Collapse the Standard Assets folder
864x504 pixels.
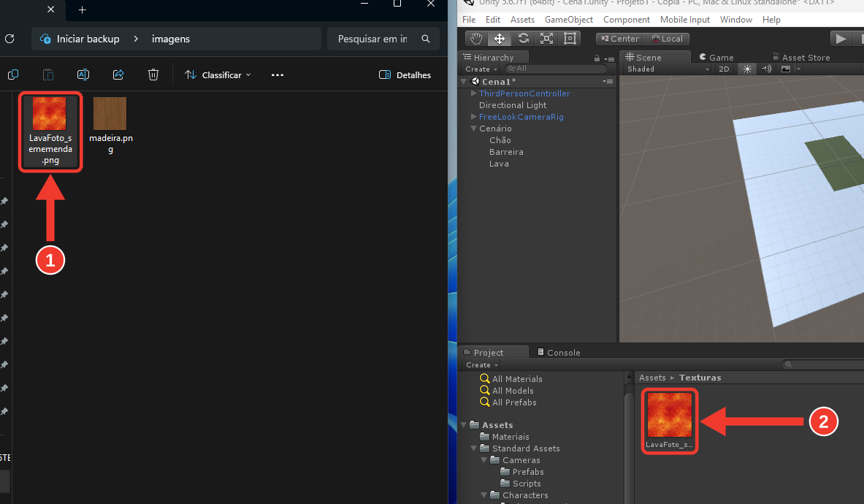pyautogui.click(x=473, y=448)
